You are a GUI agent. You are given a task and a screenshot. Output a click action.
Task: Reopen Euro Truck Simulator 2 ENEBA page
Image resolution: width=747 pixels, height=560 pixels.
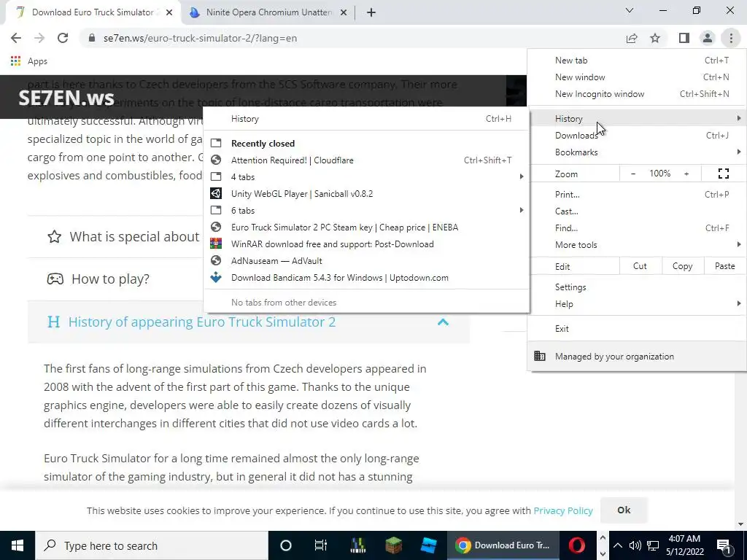pyautogui.click(x=366, y=227)
